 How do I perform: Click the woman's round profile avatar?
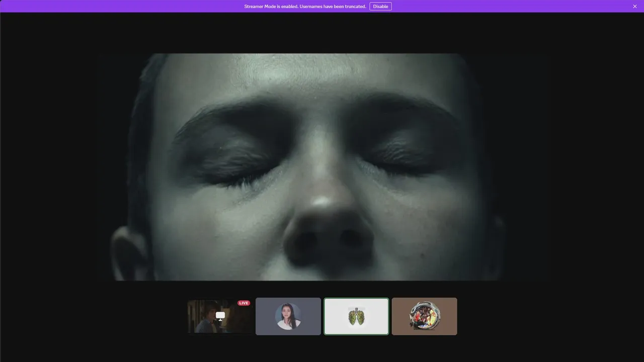[x=288, y=316]
